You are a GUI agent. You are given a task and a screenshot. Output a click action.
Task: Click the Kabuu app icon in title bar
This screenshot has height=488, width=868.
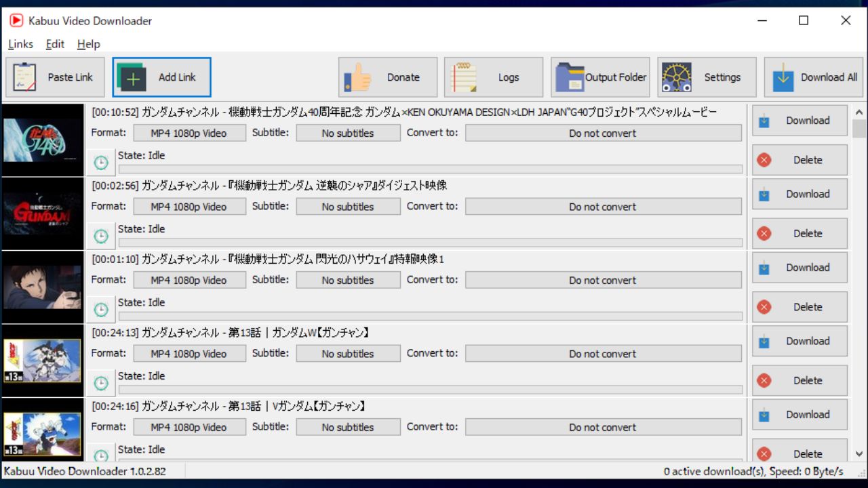click(16, 20)
